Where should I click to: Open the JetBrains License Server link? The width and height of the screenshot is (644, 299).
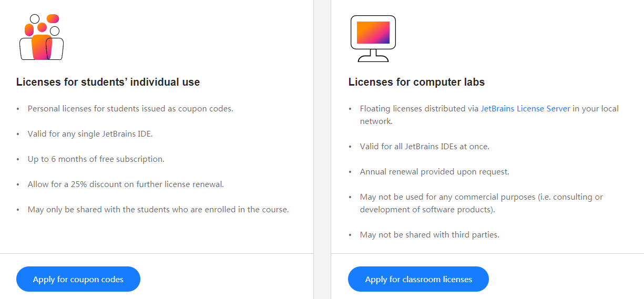tap(525, 109)
